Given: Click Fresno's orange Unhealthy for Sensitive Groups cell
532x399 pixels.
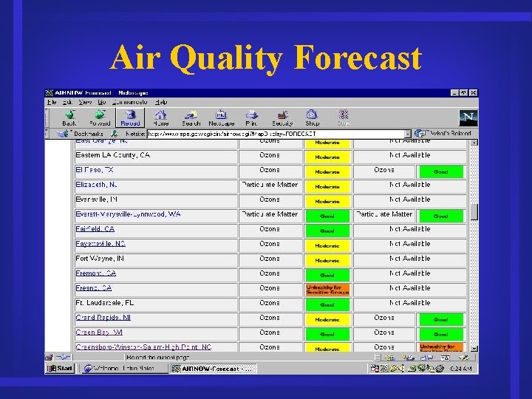Looking at the screenshot, I should pyautogui.click(x=327, y=290).
